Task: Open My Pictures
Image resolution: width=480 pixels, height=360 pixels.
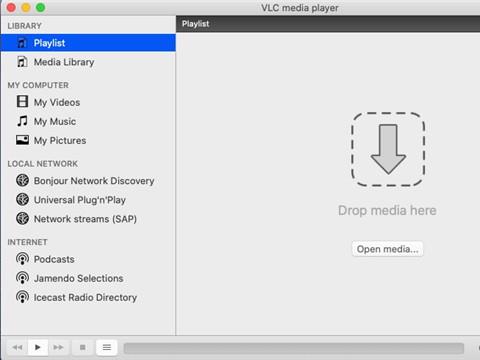Action: (88, 140)
